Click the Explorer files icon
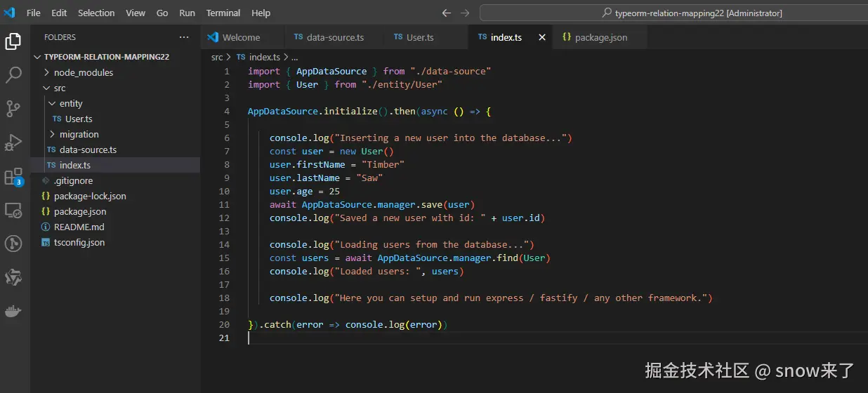This screenshot has height=393, width=868. tap(13, 41)
